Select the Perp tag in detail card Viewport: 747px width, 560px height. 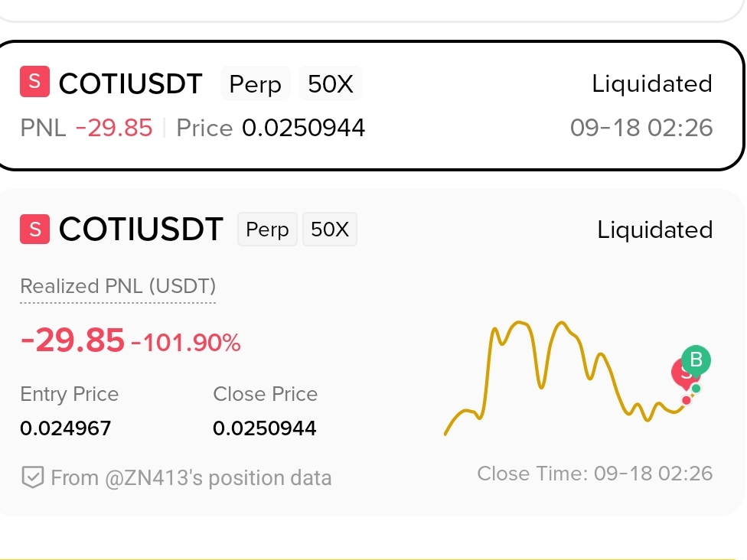[267, 229]
